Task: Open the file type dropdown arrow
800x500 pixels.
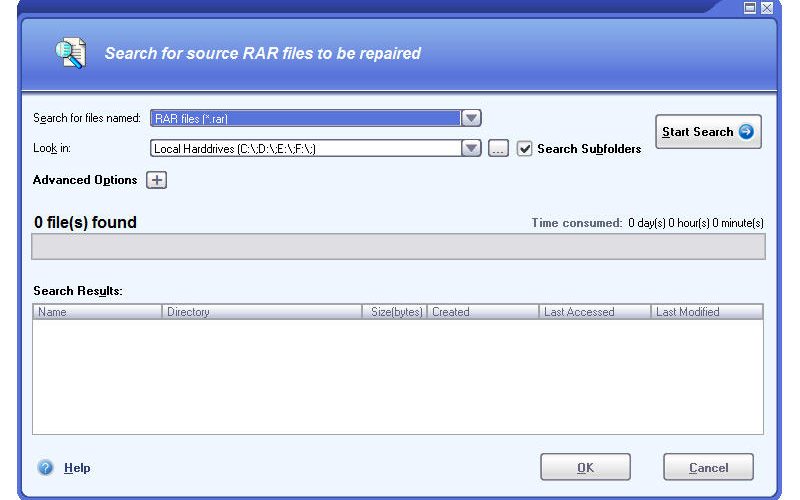Action: click(471, 118)
